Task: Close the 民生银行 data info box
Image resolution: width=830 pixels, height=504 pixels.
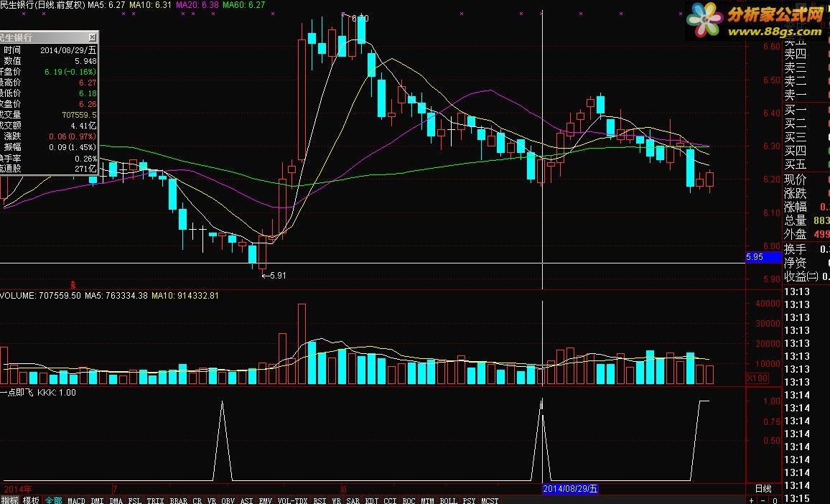Action: (x=92, y=37)
